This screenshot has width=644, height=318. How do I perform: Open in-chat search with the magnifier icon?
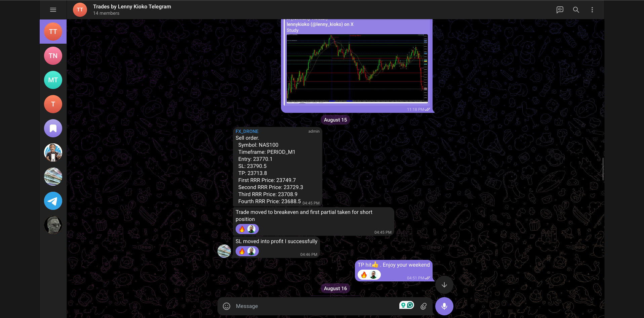(x=576, y=10)
